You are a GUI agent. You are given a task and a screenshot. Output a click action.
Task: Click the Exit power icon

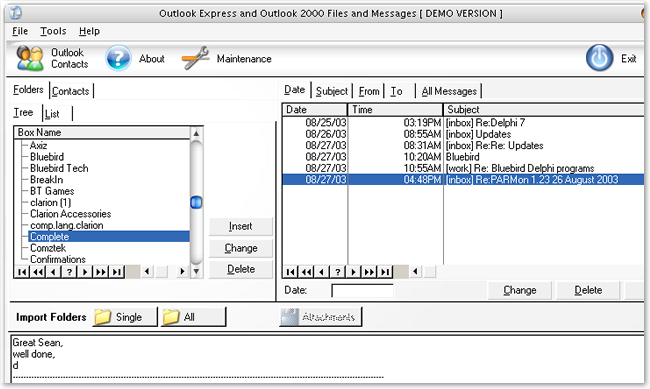[x=599, y=58]
